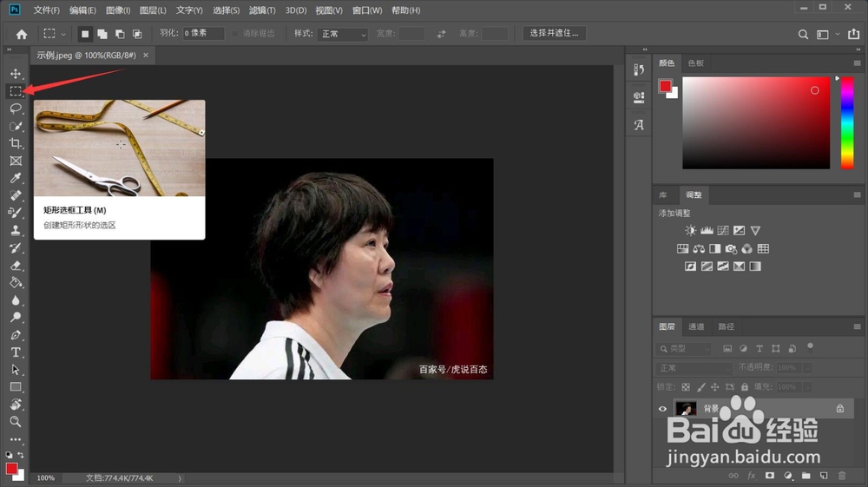Click the foreground color swatch in Color panel
The height and width of the screenshot is (487, 868).
666,86
